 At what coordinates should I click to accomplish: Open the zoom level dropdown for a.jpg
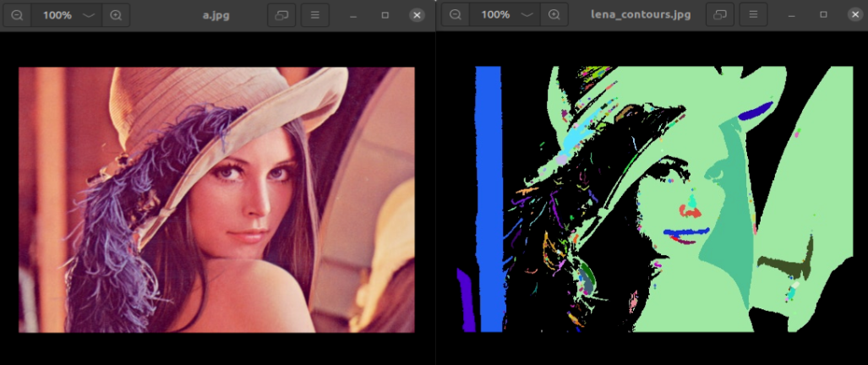(x=89, y=15)
